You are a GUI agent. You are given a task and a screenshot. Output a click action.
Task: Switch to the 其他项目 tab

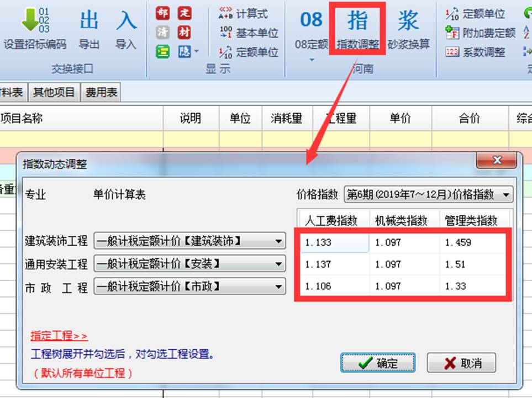tap(54, 92)
